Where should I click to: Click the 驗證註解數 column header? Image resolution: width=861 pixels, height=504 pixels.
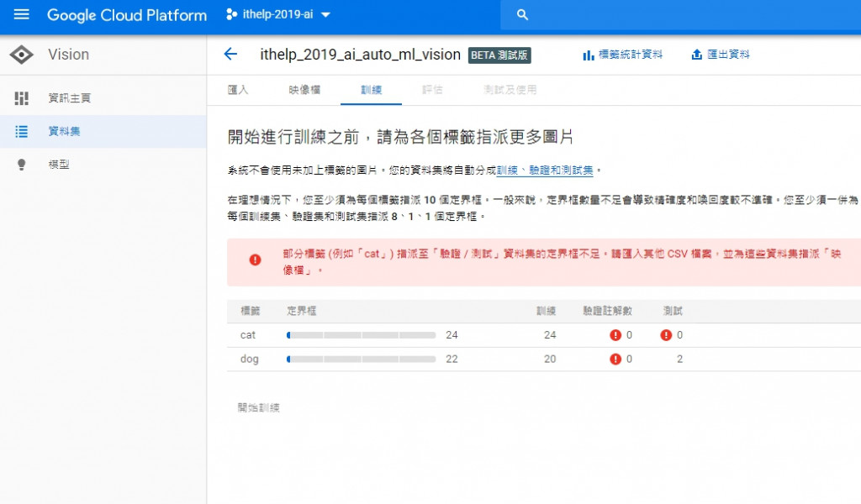pyautogui.click(x=607, y=311)
